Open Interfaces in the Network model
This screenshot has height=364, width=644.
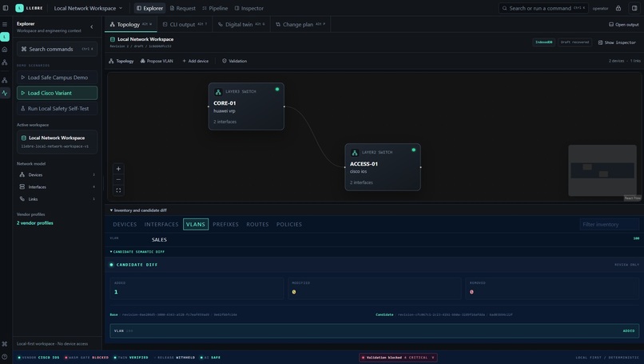point(57,186)
